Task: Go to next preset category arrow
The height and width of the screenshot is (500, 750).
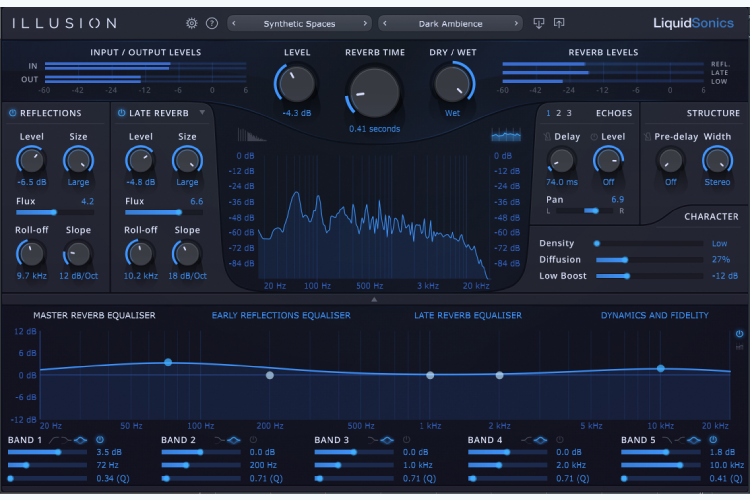Action: pos(365,23)
